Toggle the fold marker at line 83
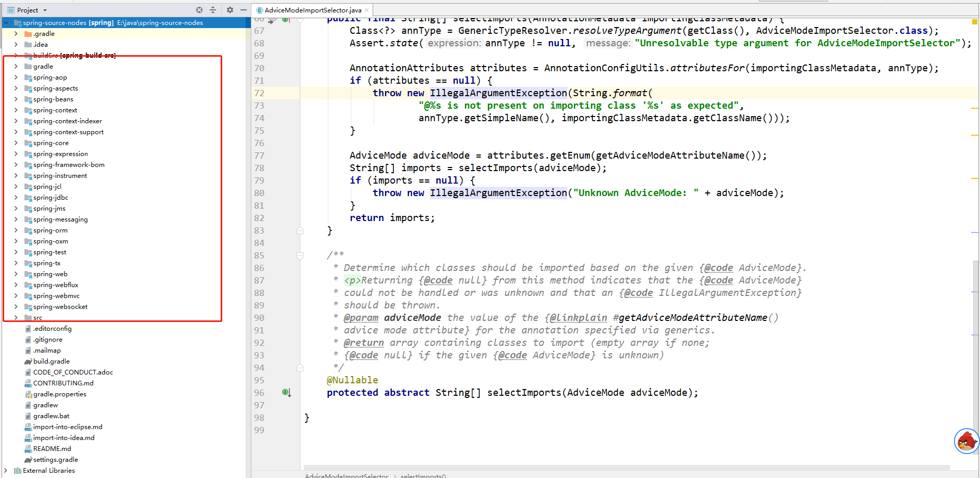 (x=300, y=230)
